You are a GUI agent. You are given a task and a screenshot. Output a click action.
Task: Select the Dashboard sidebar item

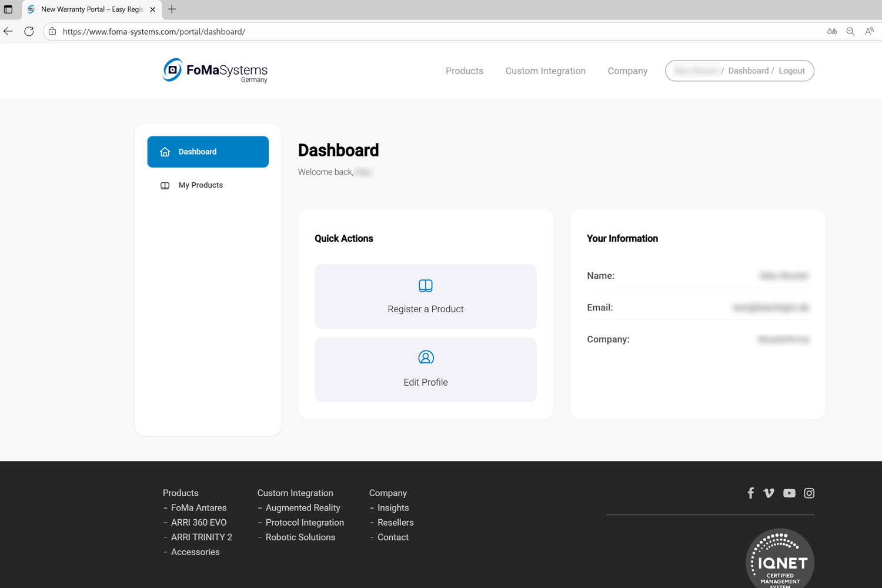tap(208, 152)
